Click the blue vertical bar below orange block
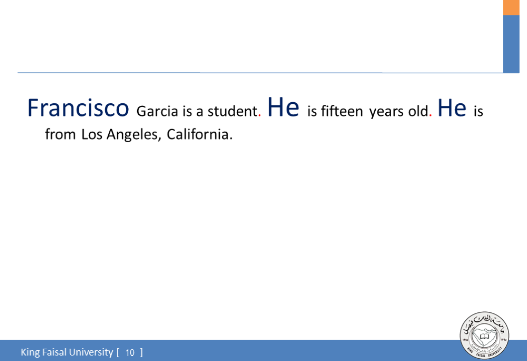The height and width of the screenshot is (361, 527). pos(511,44)
